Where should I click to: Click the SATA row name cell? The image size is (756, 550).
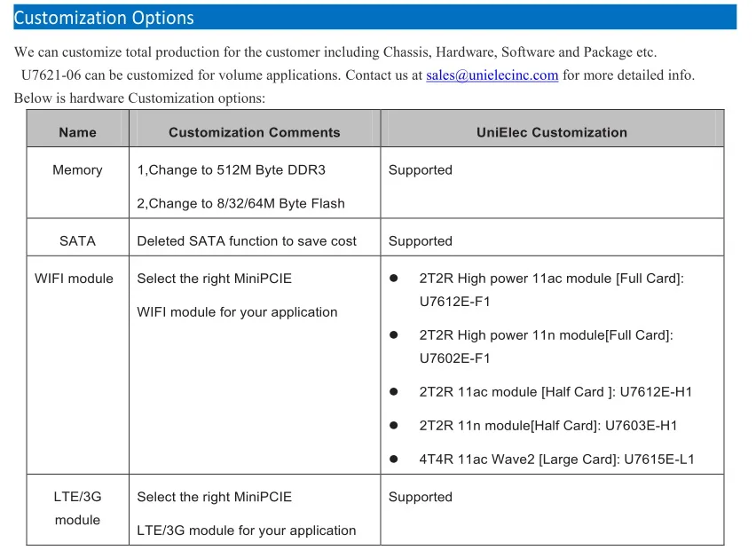[x=77, y=237]
